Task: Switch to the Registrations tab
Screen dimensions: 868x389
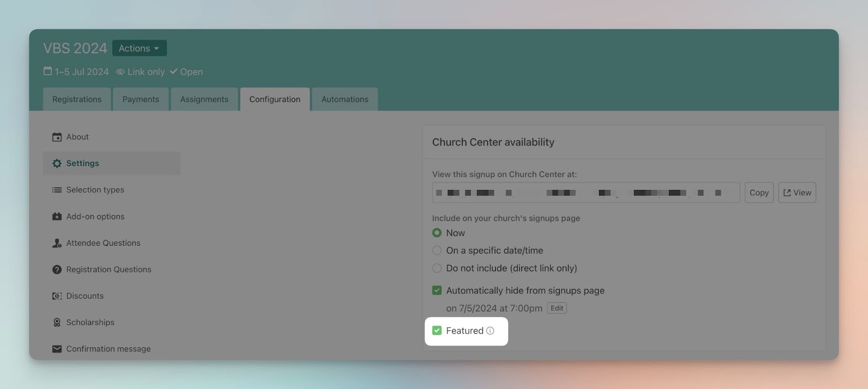Action: (x=77, y=99)
